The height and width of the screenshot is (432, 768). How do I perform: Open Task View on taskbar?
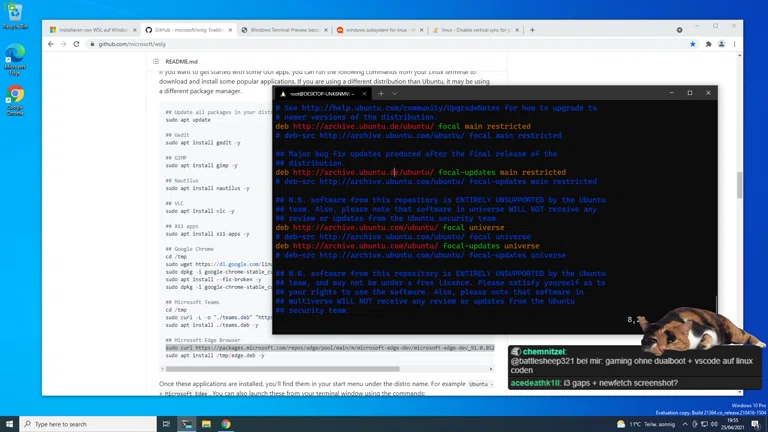point(167,424)
